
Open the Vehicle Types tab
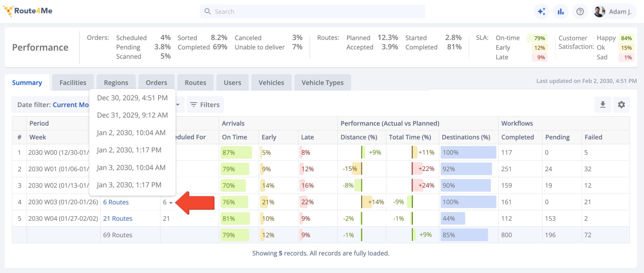pos(323,83)
